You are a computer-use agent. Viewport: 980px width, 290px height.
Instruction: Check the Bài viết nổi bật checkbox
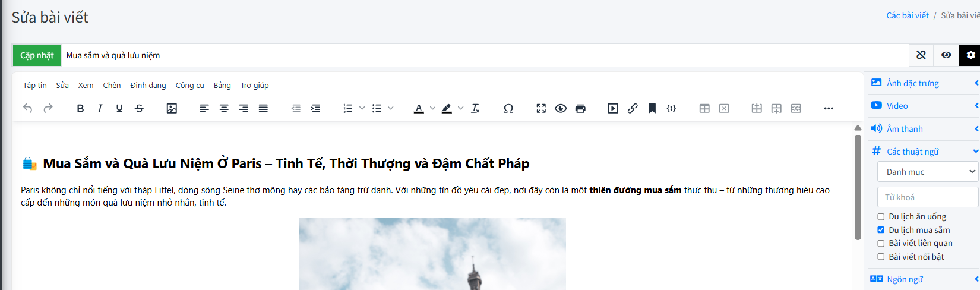pyautogui.click(x=881, y=257)
